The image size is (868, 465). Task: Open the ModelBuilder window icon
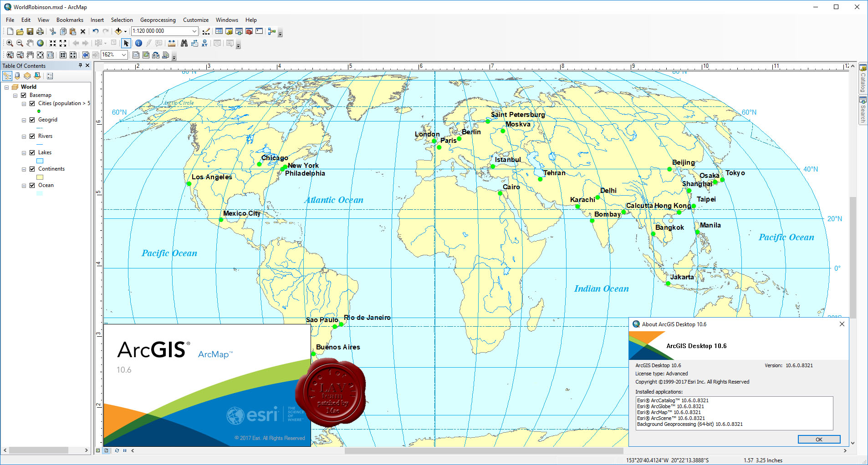pos(272,31)
